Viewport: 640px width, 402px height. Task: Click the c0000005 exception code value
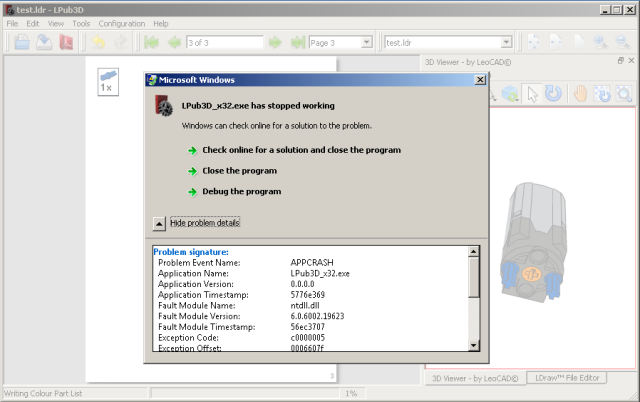coord(307,338)
